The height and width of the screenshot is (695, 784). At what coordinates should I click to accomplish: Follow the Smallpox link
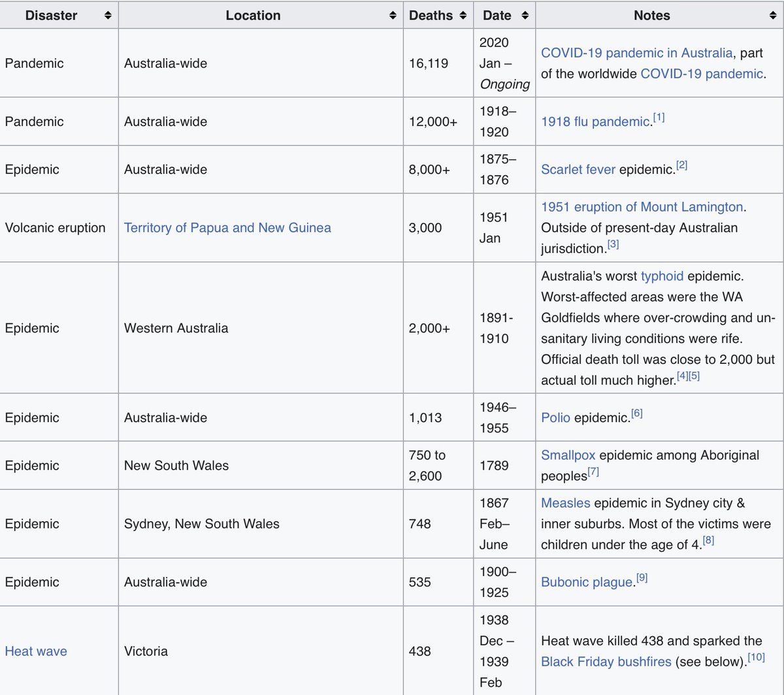coord(568,455)
